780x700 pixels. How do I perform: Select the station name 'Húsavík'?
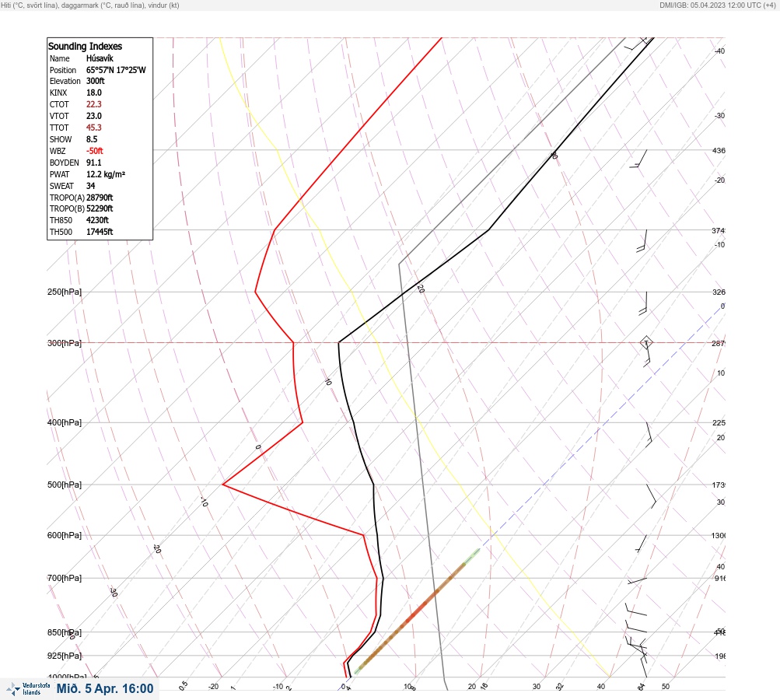click(100, 58)
